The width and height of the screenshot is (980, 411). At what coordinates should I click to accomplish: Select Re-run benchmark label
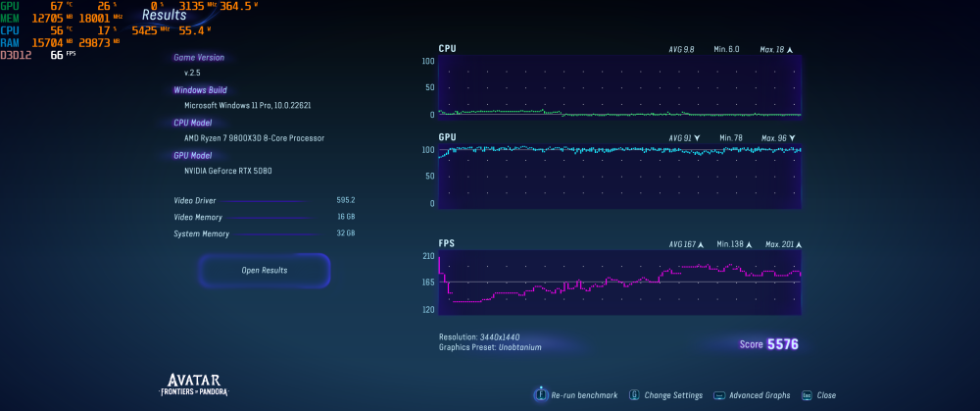click(x=584, y=395)
